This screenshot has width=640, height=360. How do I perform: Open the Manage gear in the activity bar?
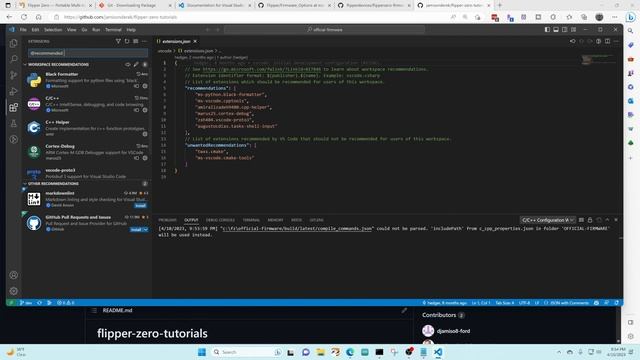[x=13, y=291]
